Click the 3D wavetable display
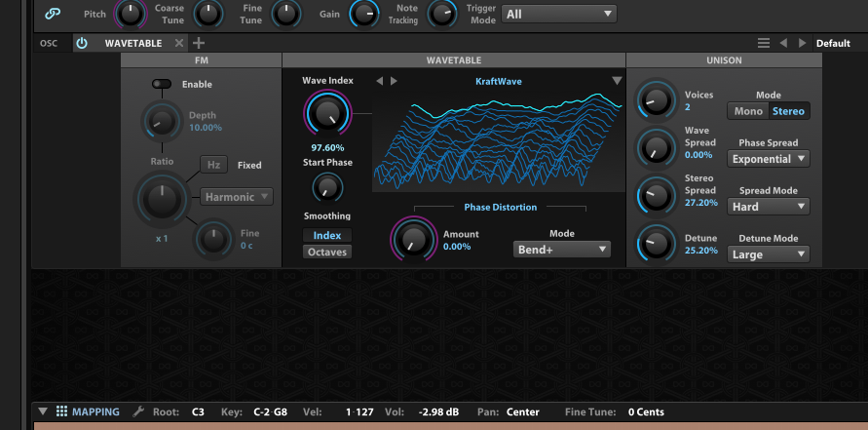Viewport: 868px width, 430px height. tap(498, 140)
